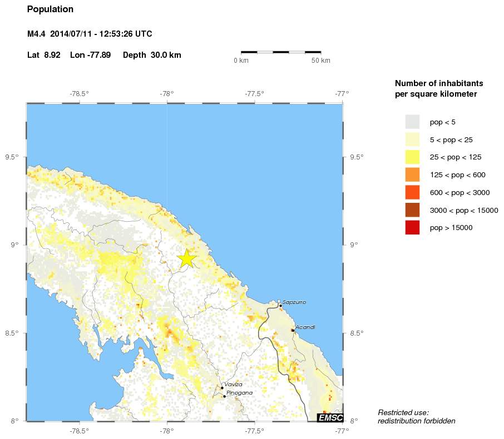Click the Pinogana city marker dot
This screenshot has height=439, width=504.
click(224, 396)
